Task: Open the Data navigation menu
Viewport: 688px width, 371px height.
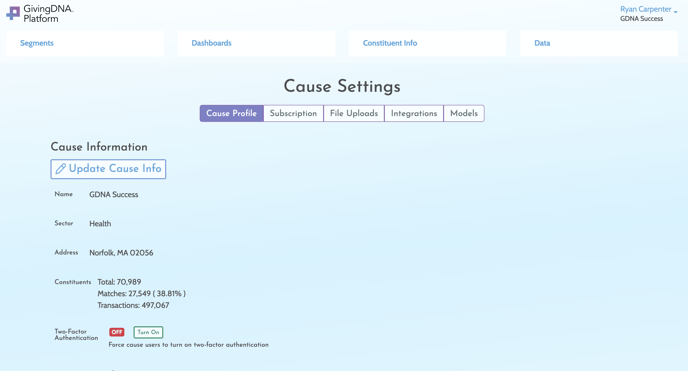Action: (542, 43)
